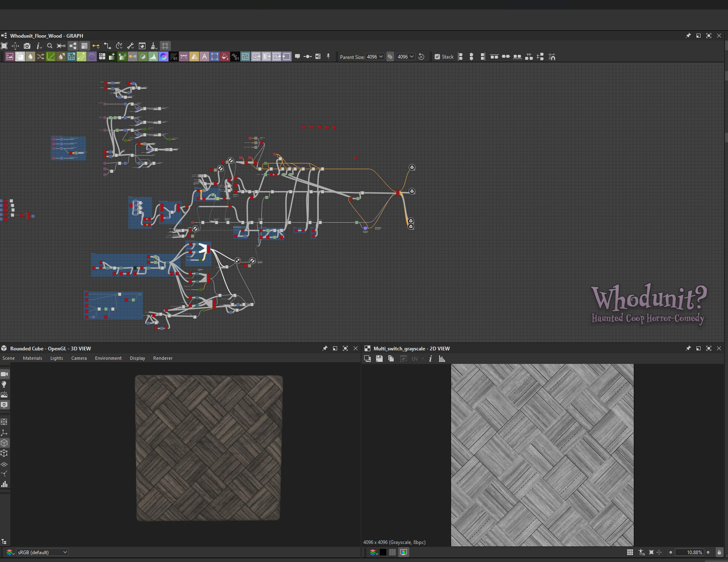The width and height of the screenshot is (728, 562).
Task: Click the rounded cube preview in the 3D view
Action: 209,448
